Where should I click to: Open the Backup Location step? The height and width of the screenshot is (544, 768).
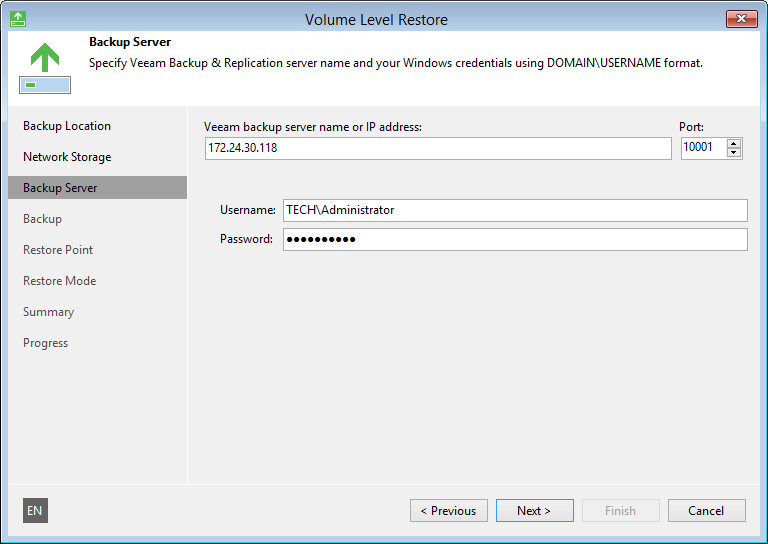pyautogui.click(x=67, y=126)
